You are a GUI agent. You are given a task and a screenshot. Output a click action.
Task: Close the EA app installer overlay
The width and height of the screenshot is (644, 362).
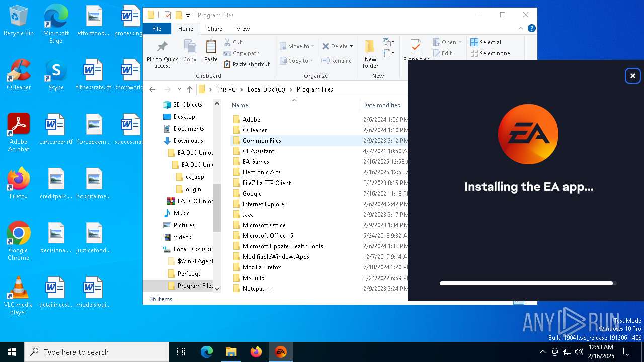[632, 76]
